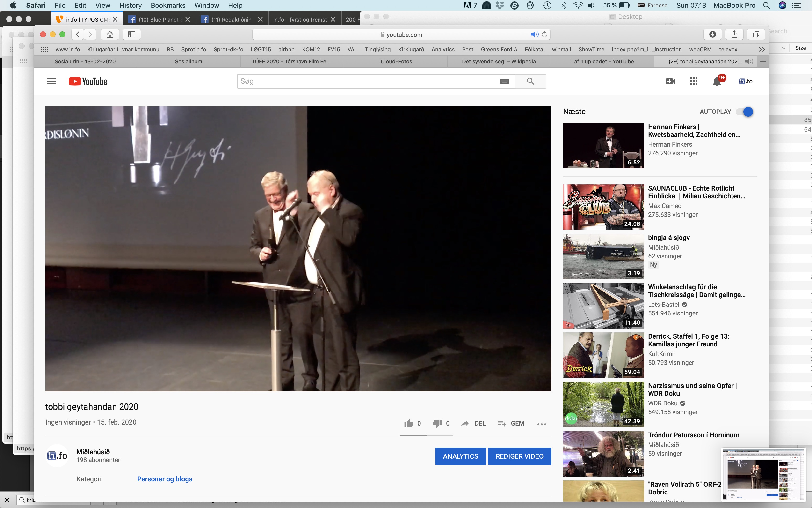
Task: Switch to 1 af 1 uploadet - YouTube tab
Action: (x=602, y=61)
